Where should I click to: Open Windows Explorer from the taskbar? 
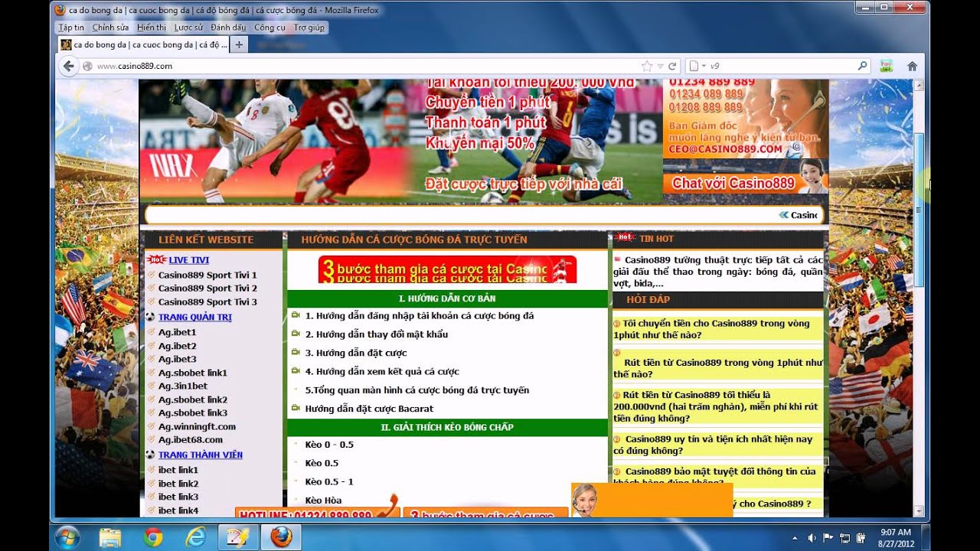click(110, 537)
